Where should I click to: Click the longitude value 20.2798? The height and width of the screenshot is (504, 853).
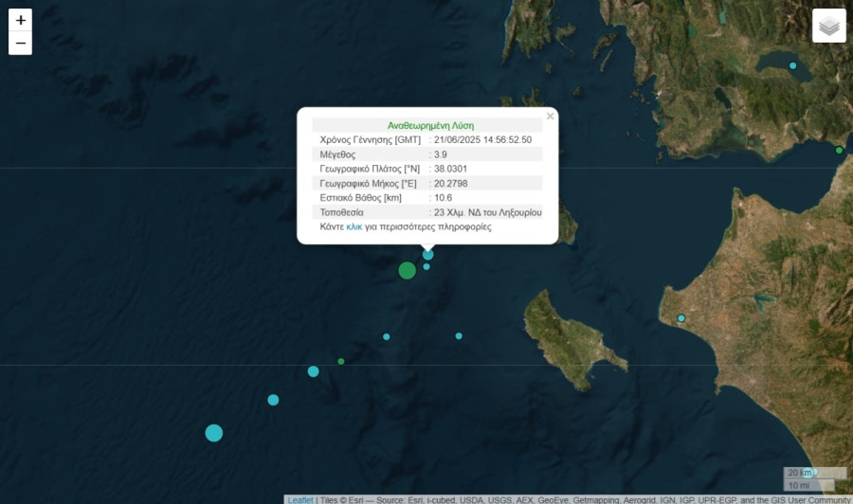(450, 183)
